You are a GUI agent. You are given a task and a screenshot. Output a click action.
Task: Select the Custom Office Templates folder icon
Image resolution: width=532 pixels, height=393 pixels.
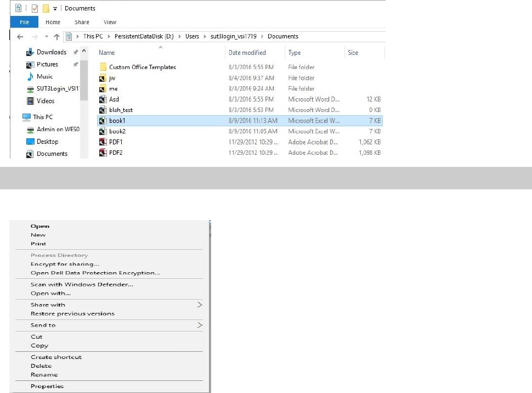pyautogui.click(x=103, y=67)
